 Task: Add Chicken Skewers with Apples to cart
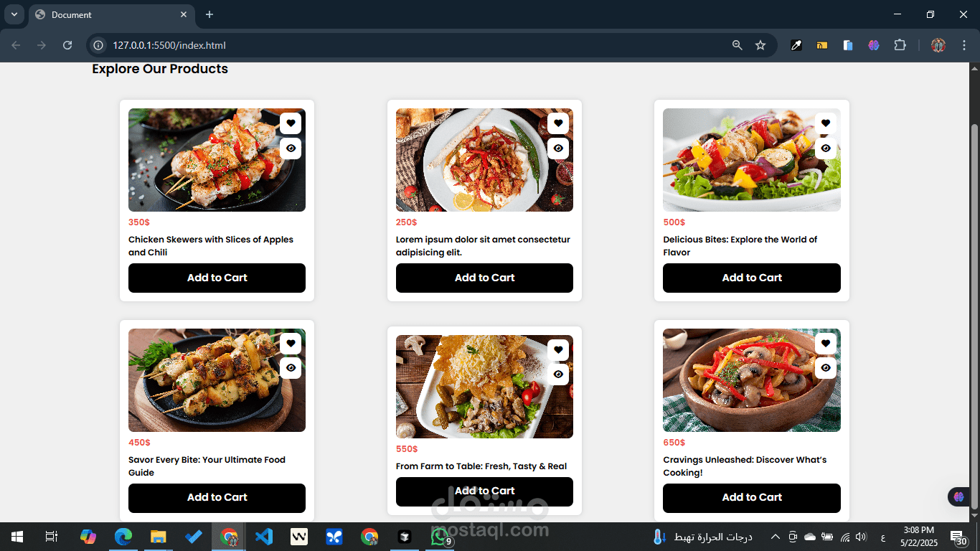coord(217,278)
